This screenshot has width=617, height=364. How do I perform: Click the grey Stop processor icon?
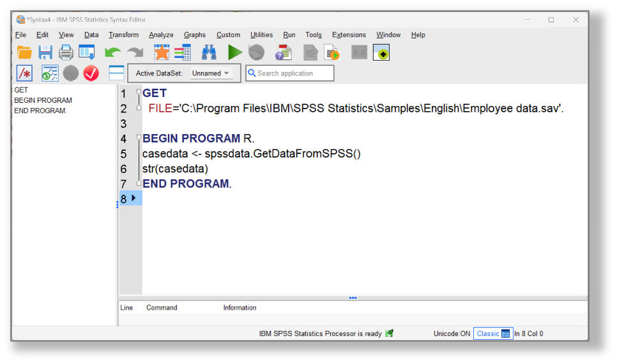pyautogui.click(x=257, y=52)
